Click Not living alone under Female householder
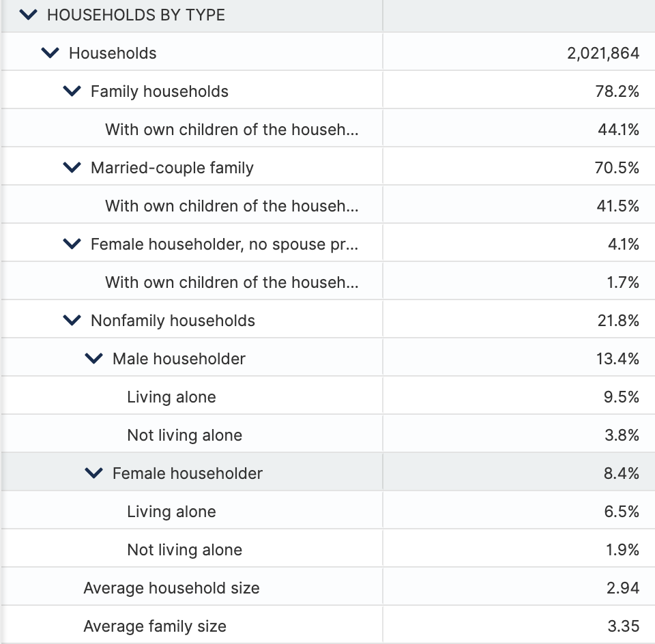Viewport: 655px width, 644px height. point(185,550)
